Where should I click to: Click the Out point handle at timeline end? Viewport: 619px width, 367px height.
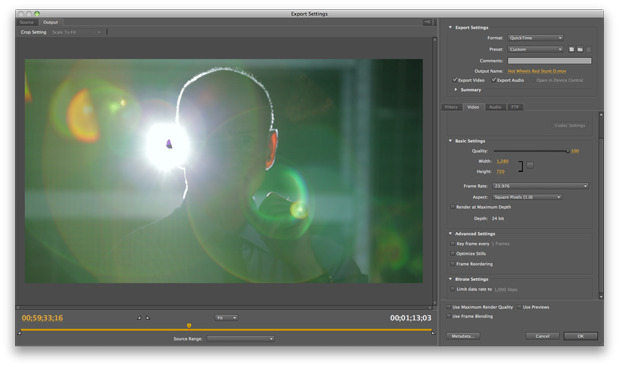pyautogui.click(x=433, y=333)
